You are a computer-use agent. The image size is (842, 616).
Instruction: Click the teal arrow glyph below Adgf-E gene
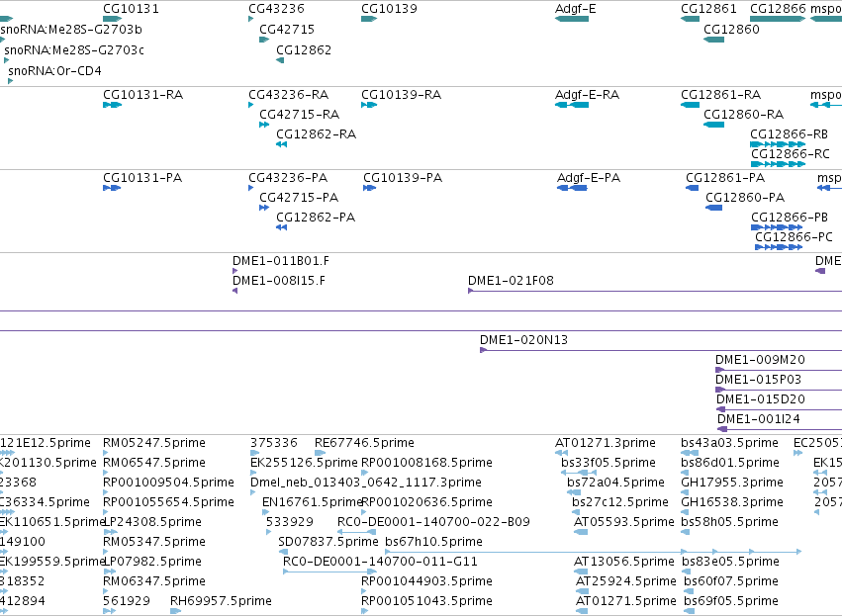tap(571, 19)
